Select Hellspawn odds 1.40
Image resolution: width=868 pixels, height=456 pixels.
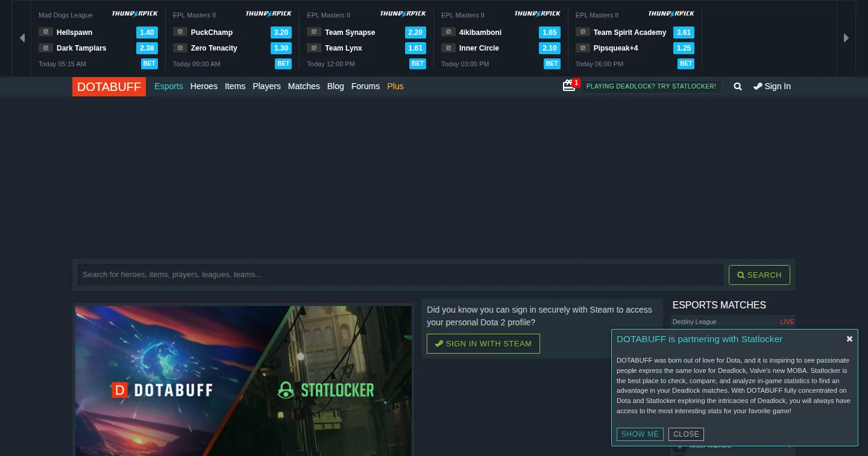146,33
